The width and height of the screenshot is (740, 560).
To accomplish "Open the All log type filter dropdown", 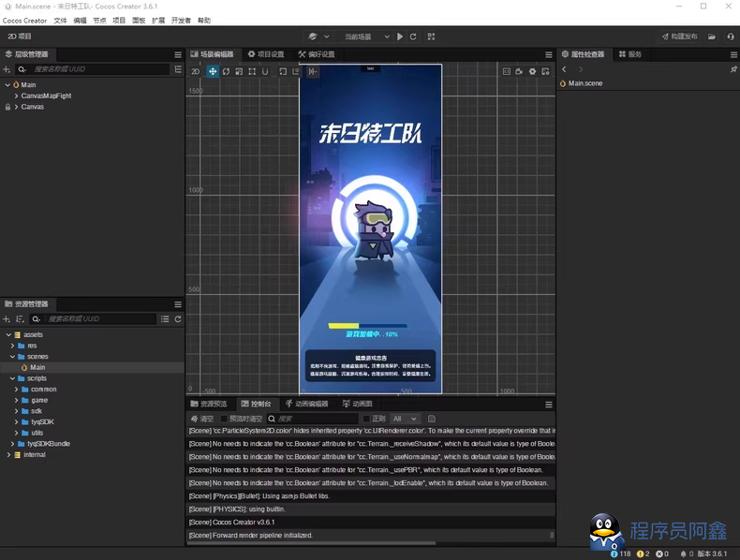I will pos(405,419).
